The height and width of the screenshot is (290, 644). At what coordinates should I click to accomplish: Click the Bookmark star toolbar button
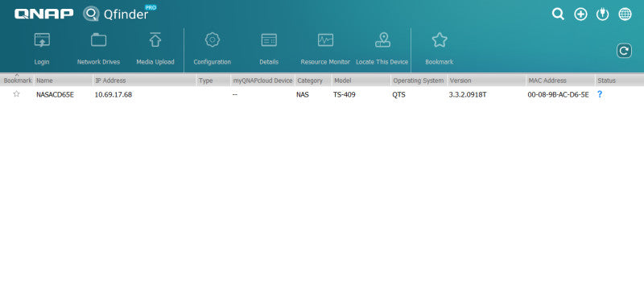point(439,48)
